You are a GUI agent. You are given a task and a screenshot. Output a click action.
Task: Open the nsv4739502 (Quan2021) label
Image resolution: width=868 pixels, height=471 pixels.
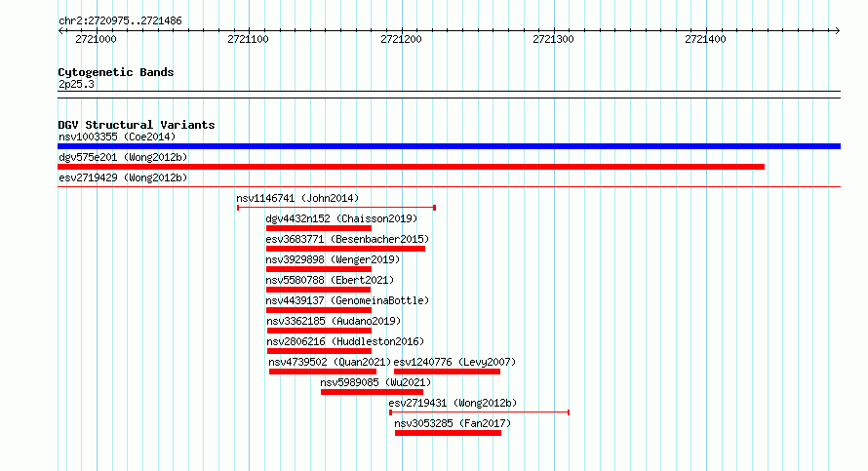tap(330, 362)
